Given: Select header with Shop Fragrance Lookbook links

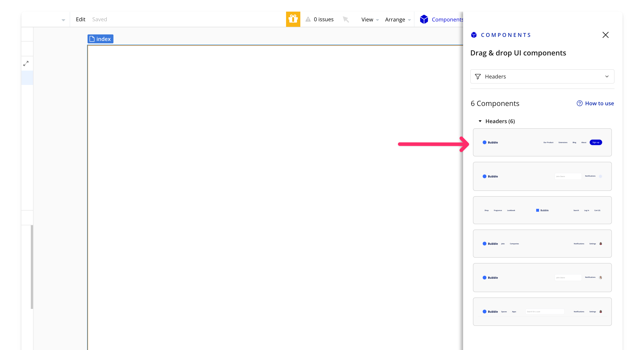Looking at the screenshot, I should pyautogui.click(x=542, y=210).
